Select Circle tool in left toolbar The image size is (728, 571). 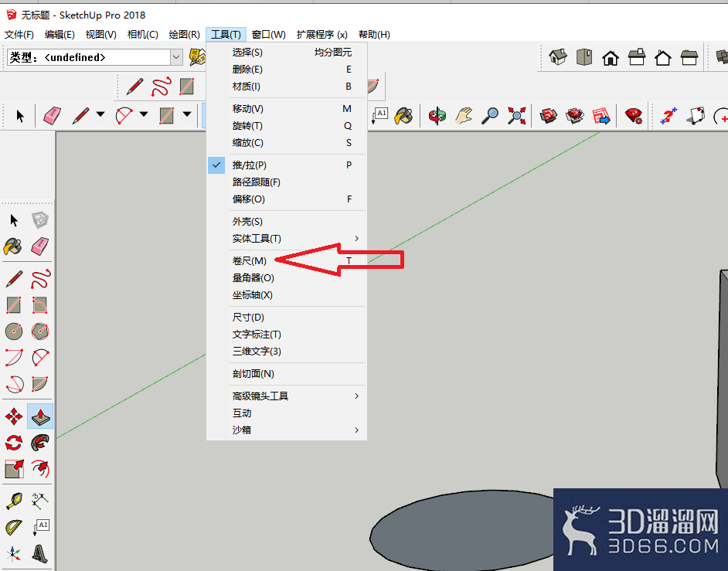pos(14,331)
